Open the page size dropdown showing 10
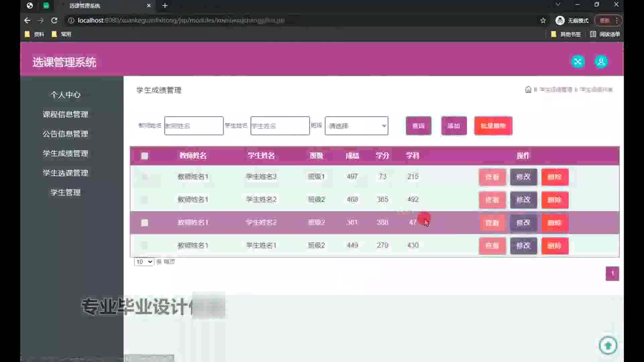 click(144, 262)
